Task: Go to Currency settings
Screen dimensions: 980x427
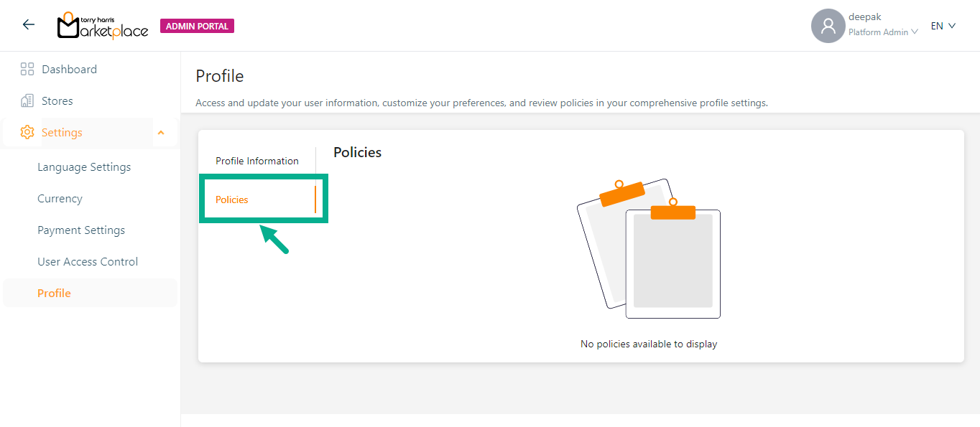Action: click(60, 199)
